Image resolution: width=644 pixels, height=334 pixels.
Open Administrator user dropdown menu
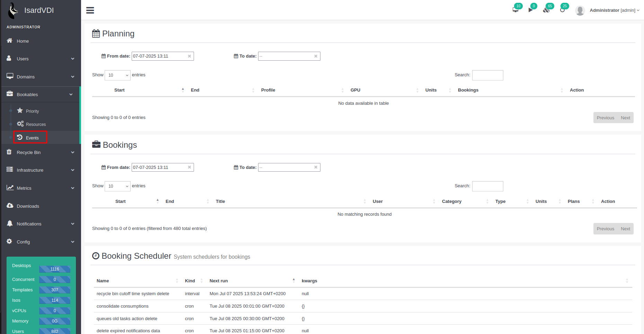click(614, 10)
